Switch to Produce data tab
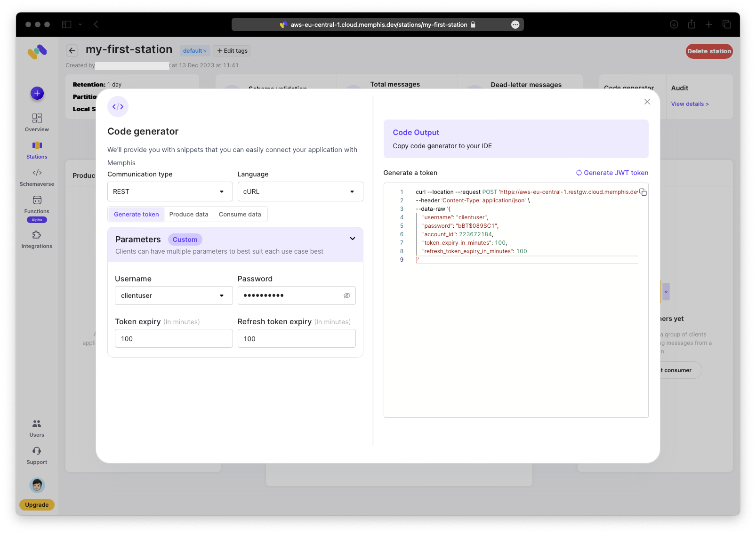The height and width of the screenshot is (535, 756). tap(189, 215)
